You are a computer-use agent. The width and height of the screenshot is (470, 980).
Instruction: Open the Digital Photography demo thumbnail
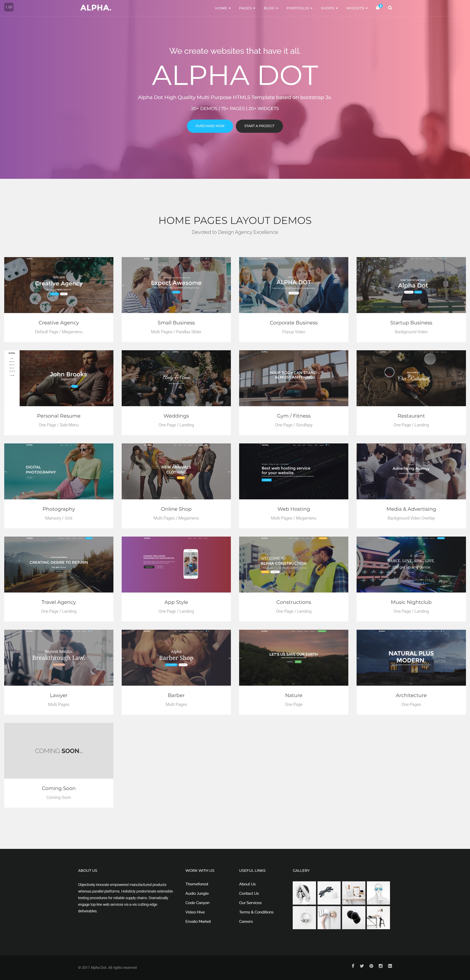[x=59, y=471]
